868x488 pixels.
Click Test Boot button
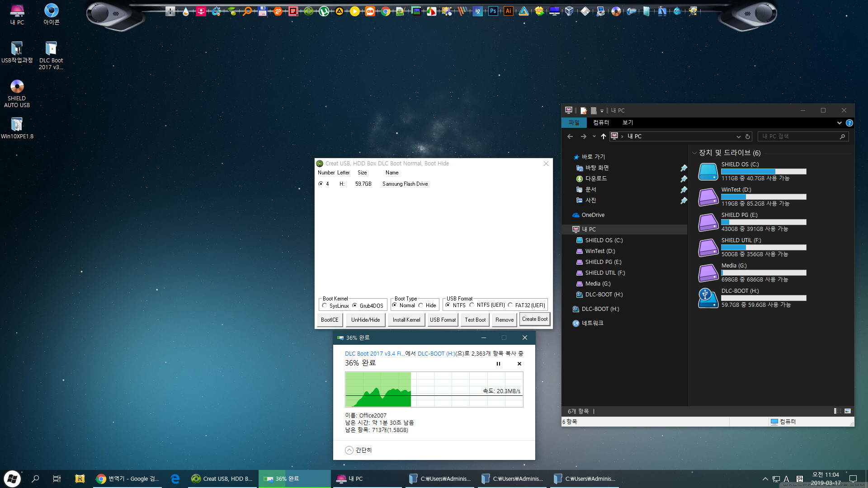pyautogui.click(x=475, y=320)
